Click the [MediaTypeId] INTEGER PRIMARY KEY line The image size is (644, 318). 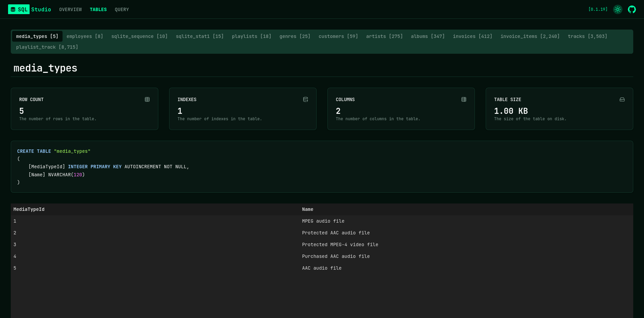click(x=109, y=167)
